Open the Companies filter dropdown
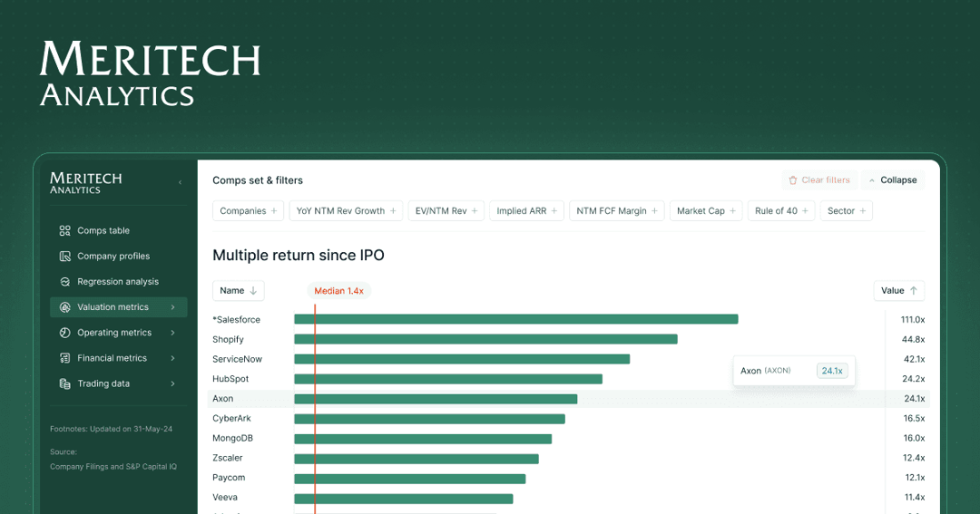 coord(248,211)
